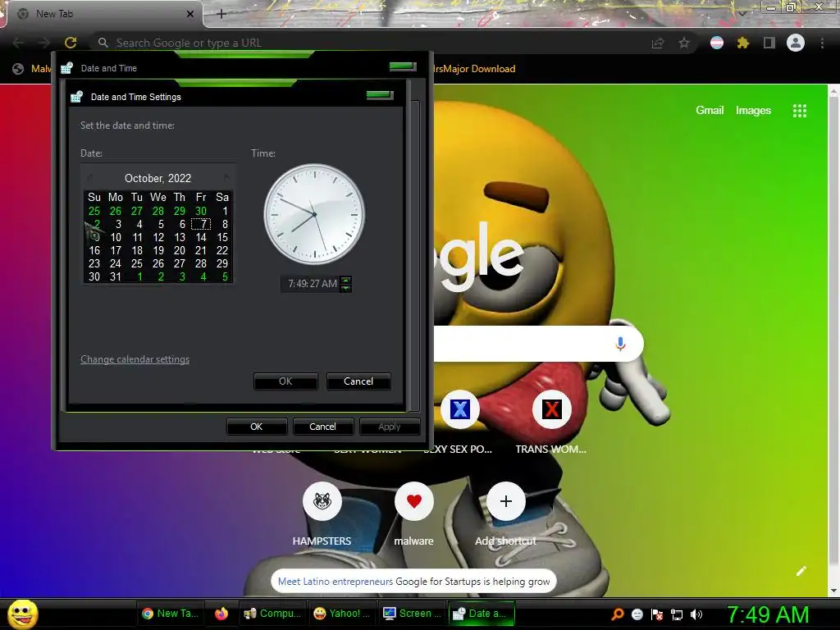The height and width of the screenshot is (630, 840).
Task: Open the malware shortcut heart icon
Action: click(x=413, y=501)
